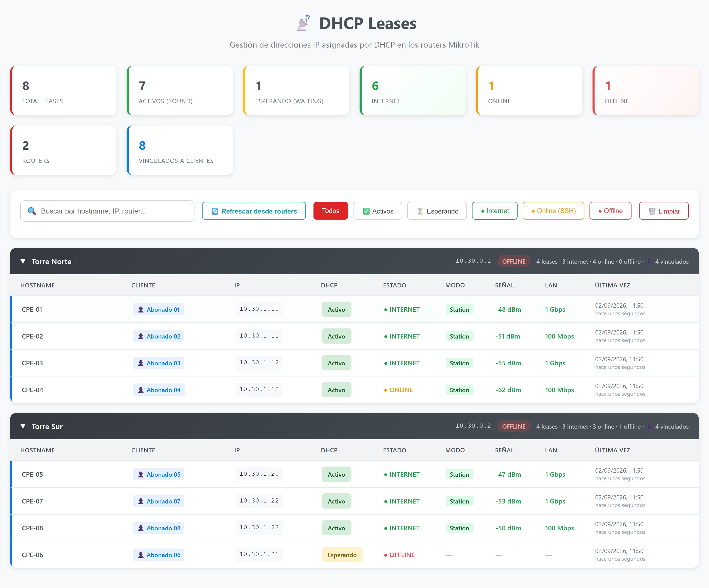
Task: Click hostname CPE-07
Action: coord(32,501)
